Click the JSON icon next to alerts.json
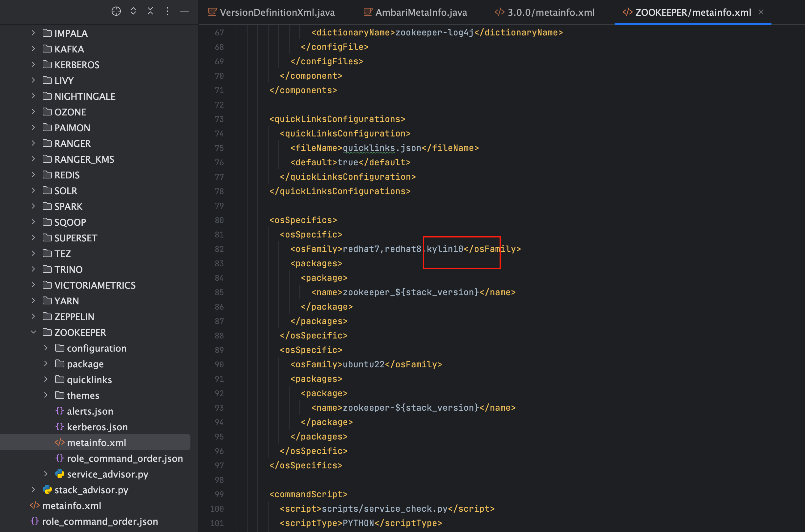The height and width of the screenshot is (532, 805). tap(59, 411)
